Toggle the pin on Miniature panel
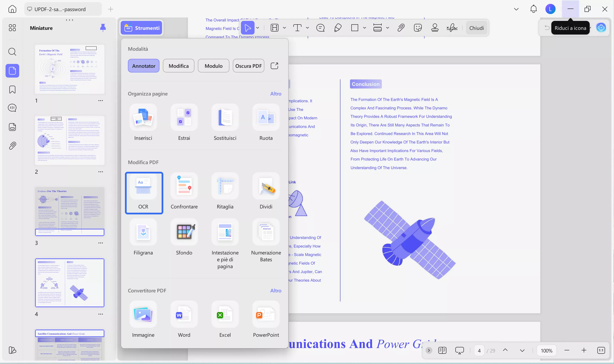This screenshot has width=614, height=364. click(103, 28)
